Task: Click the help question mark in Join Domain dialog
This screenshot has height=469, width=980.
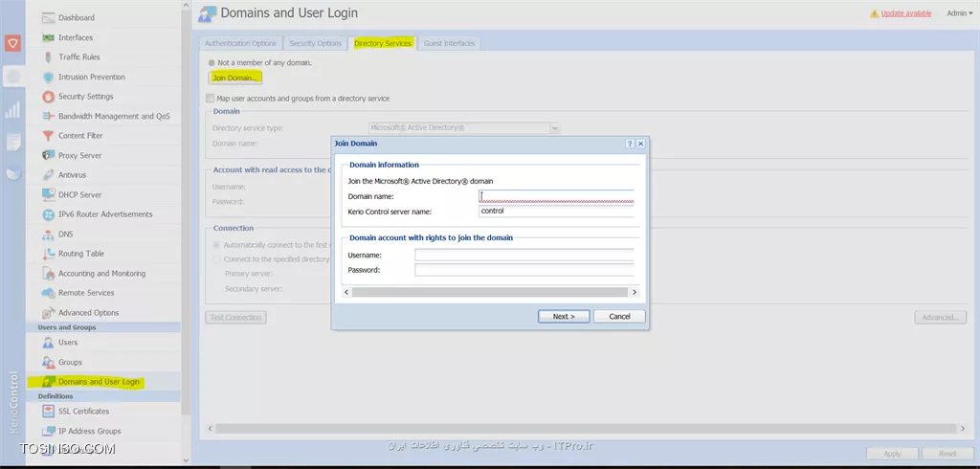Action: tap(630, 144)
